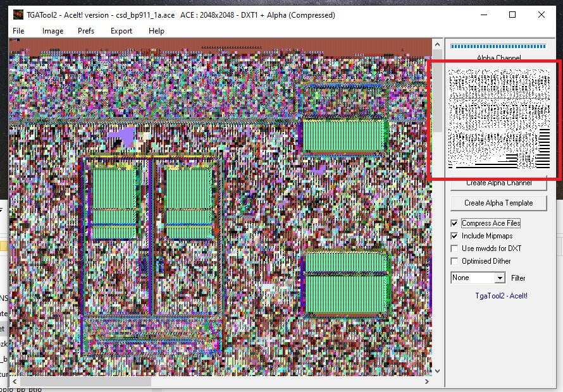Click the horizontal scrollbar right arrow

pyautogui.click(x=426, y=381)
